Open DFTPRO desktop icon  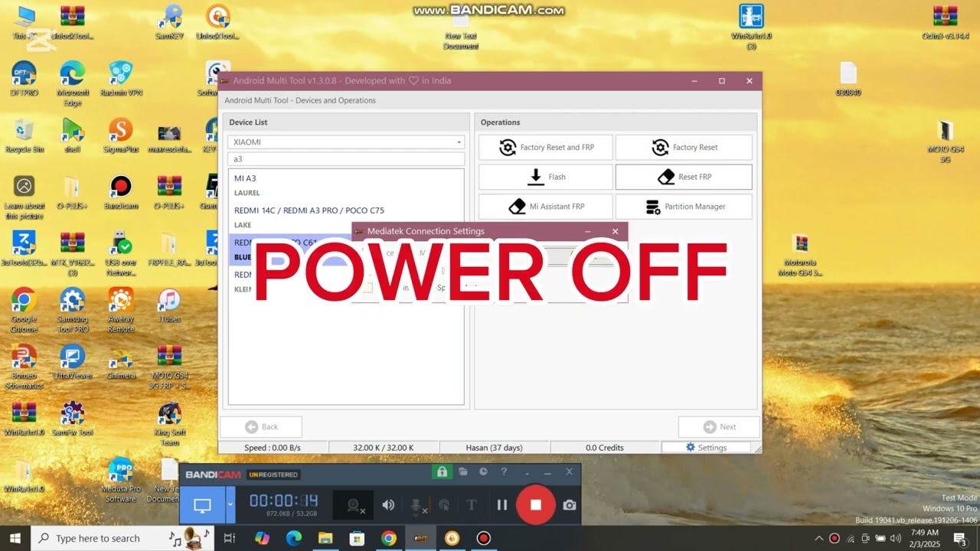click(24, 80)
